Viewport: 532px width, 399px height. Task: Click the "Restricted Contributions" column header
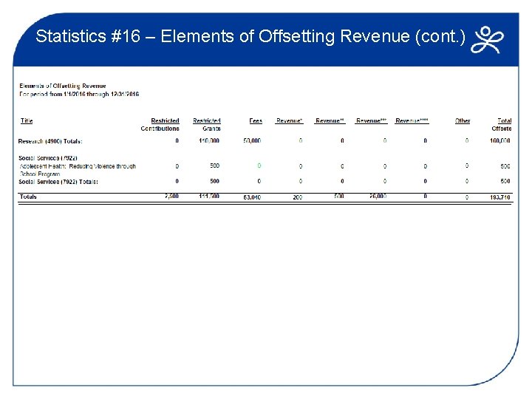click(160, 125)
